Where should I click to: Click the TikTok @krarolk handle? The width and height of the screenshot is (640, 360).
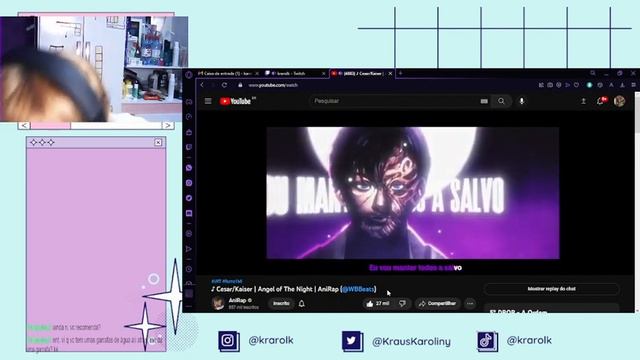[x=529, y=340]
